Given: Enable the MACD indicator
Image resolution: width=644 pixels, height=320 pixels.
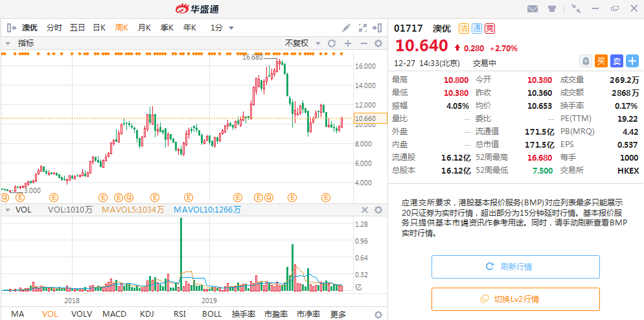Looking at the screenshot, I should coord(115,314).
